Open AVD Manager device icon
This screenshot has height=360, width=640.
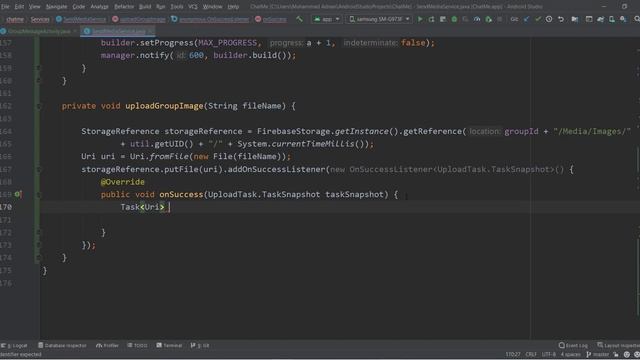[612, 19]
